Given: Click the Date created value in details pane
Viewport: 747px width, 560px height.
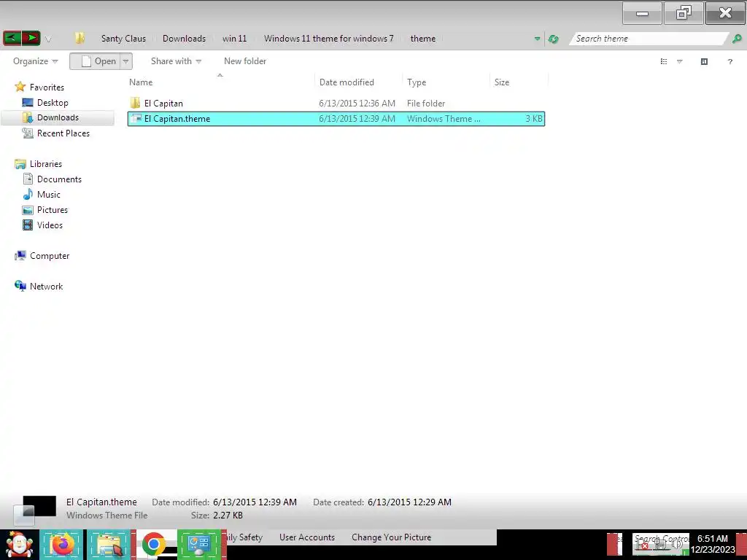Looking at the screenshot, I should coord(409,502).
